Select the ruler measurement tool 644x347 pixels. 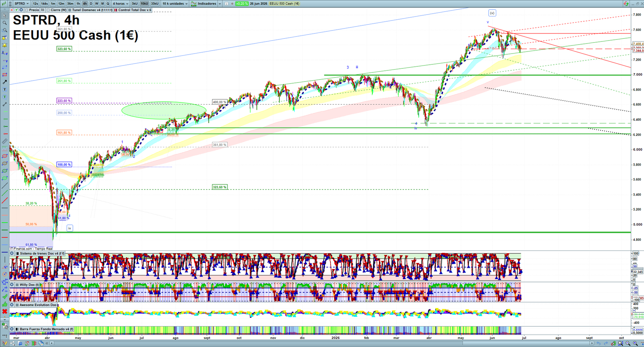(x=5, y=141)
